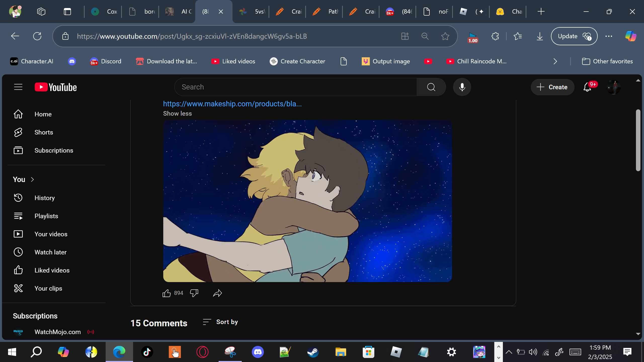644x362 pixels.
Task: Open browser zoom out control in address bar
Action: (x=425, y=36)
